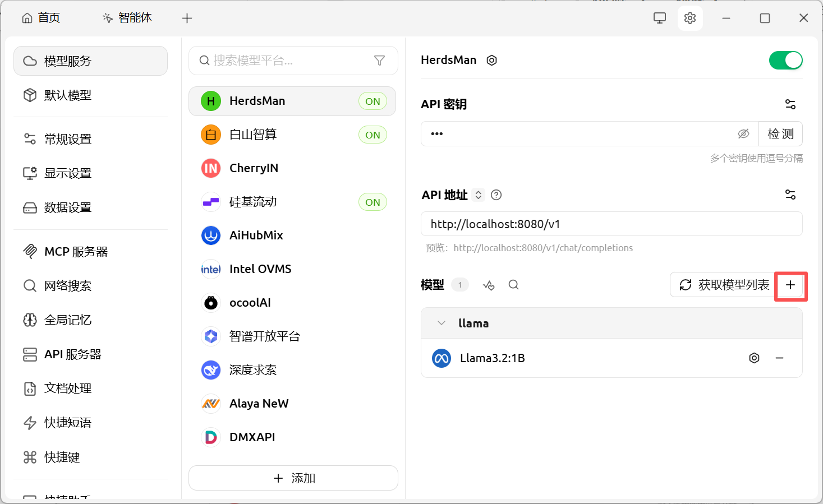The height and width of the screenshot is (504, 823).
Task: Click the filter funnel icon in provider search
Action: (x=379, y=61)
